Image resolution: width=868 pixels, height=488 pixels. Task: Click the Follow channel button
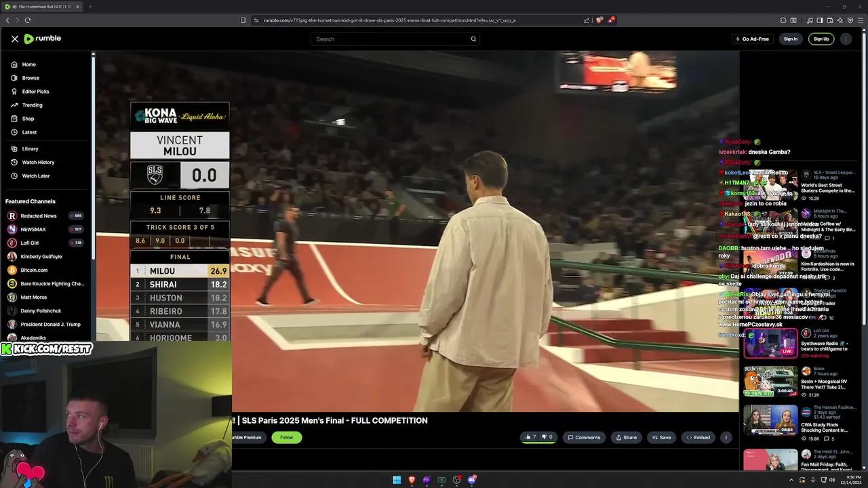tap(287, 437)
